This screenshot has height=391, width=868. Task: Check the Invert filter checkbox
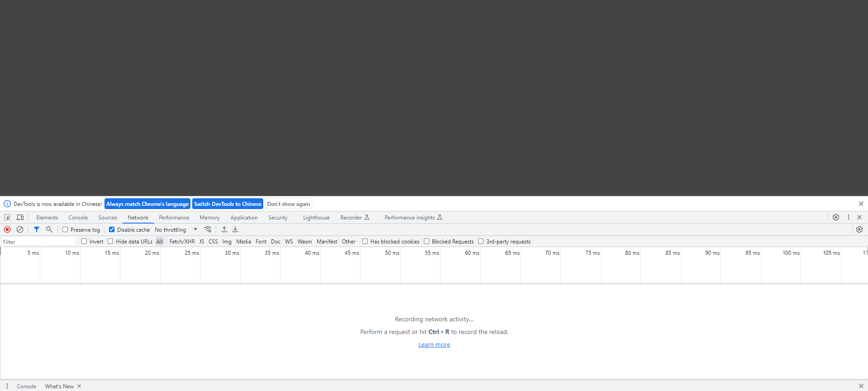pyautogui.click(x=84, y=242)
